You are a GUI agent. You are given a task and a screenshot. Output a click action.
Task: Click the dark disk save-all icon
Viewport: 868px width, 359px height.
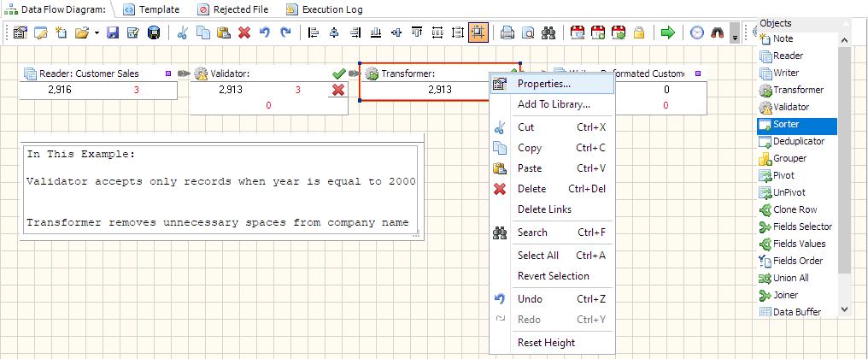coord(153,33)
